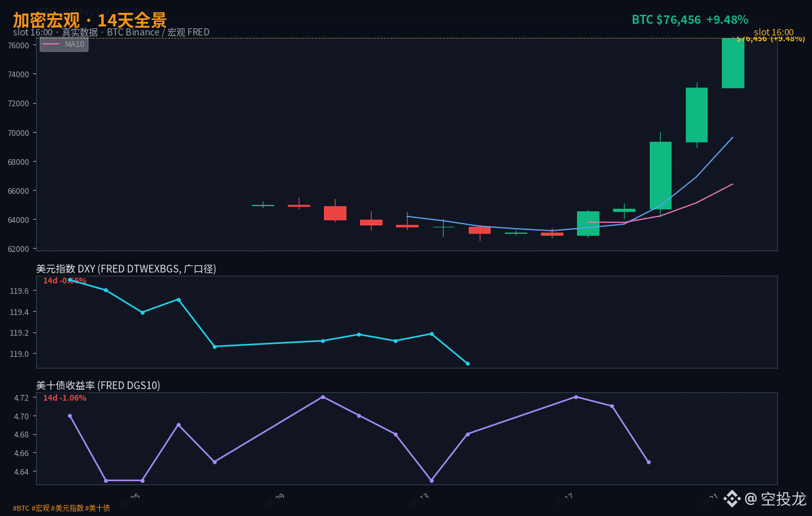The width and height of the screenshot is (812, 516).
Task: Click the green candle spanning 69300 to 73000
Action: 697,115
